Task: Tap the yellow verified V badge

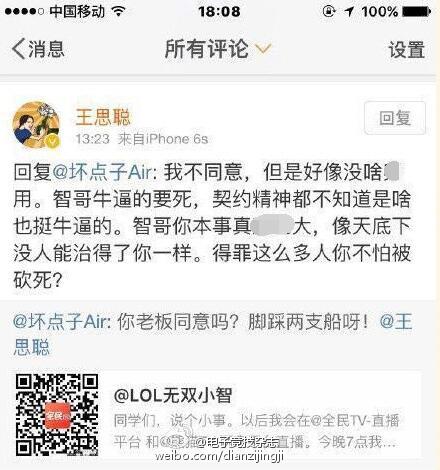Action: pyautogui.click(x=53, y=141)
